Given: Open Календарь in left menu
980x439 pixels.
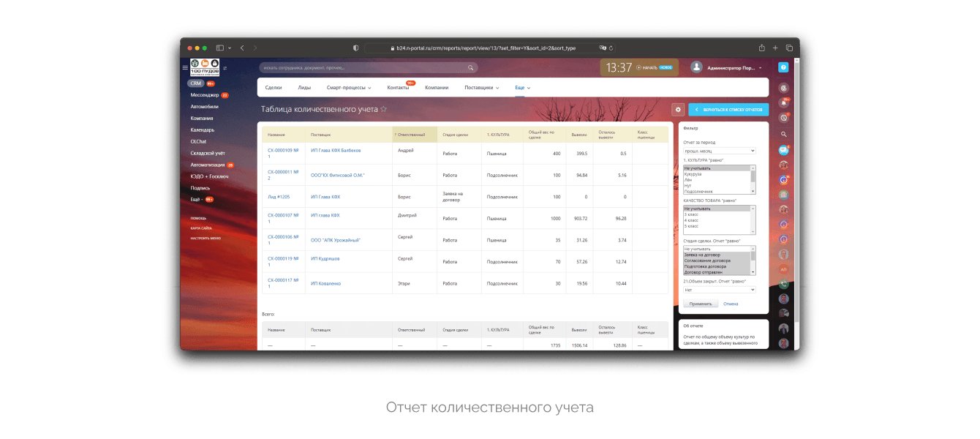Looking at the screenshot, I should [x=203, y=130].
